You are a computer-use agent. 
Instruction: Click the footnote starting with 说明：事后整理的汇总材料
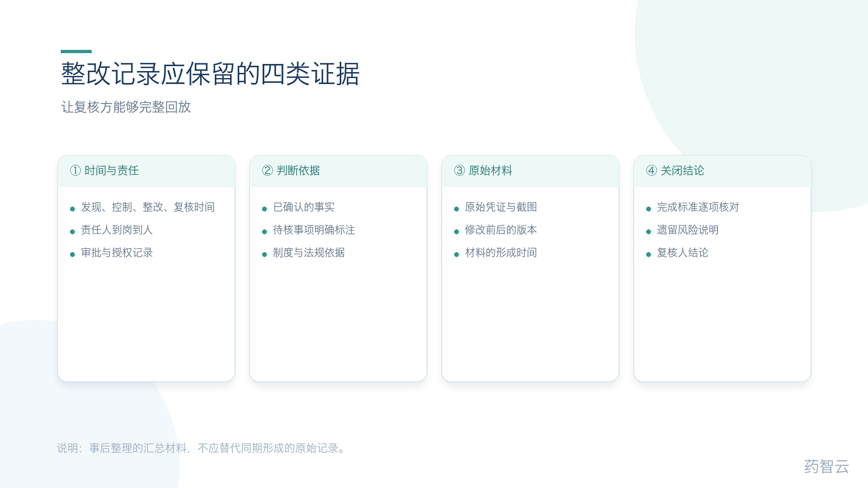tap(201, 448)
